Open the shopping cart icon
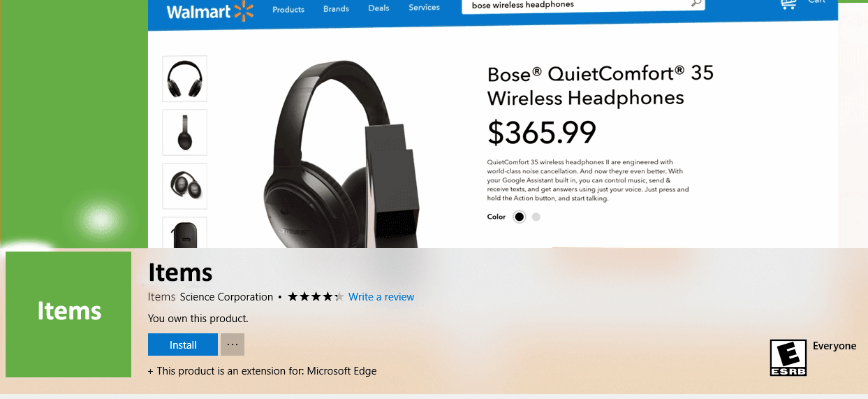 point(788,3)
